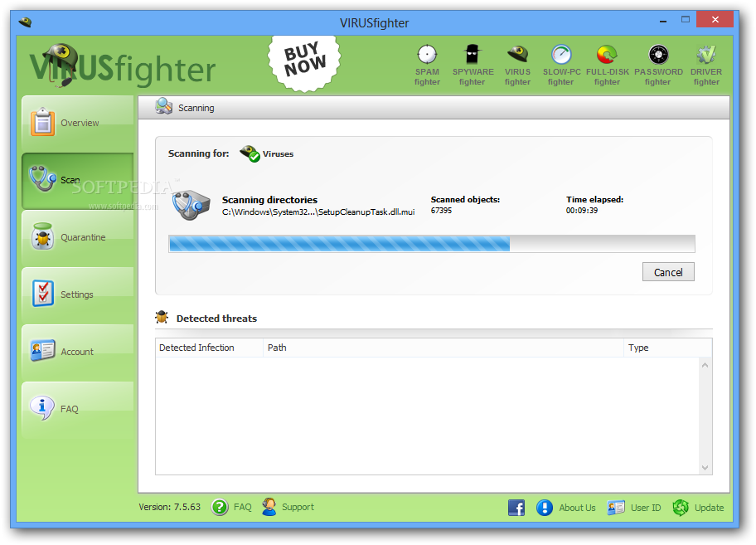Open the Facebook page icon

(516, 508)
